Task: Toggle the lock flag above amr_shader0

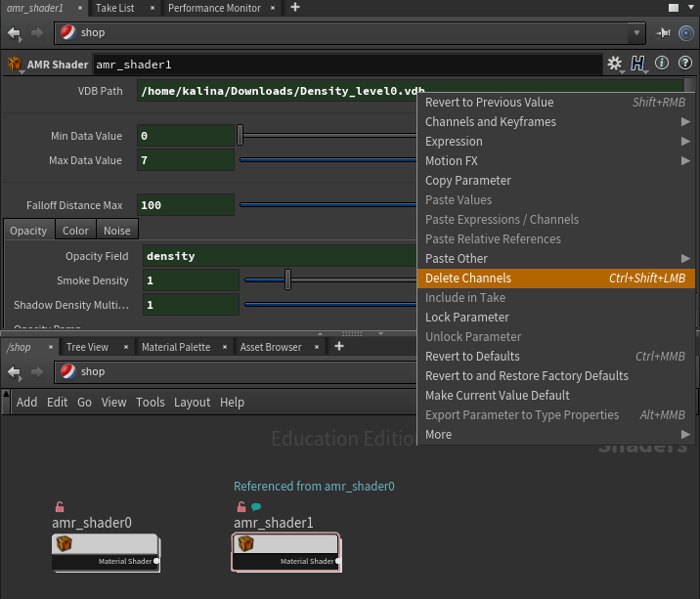Action: coord(59,507)
